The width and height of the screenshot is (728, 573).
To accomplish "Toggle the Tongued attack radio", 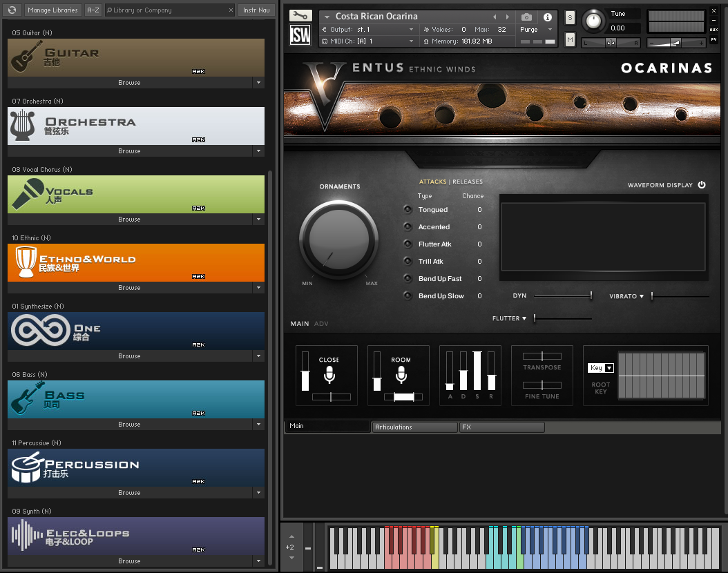I will pos(408,209).
